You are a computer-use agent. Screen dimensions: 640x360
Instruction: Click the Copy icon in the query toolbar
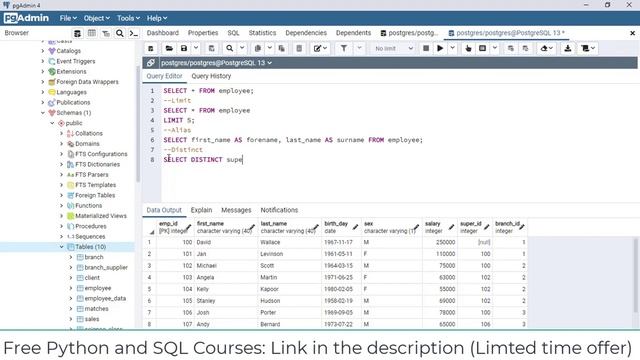258,48
